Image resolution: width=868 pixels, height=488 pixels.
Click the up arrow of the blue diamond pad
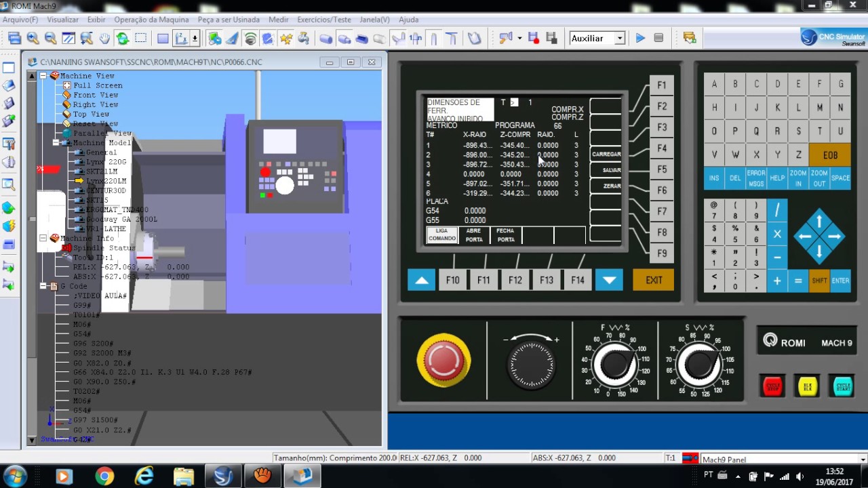point(819,222)
